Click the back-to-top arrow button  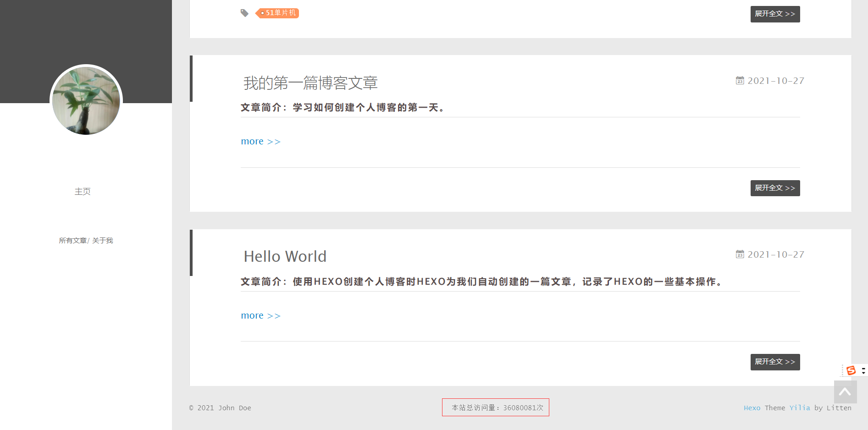(845, 392)
